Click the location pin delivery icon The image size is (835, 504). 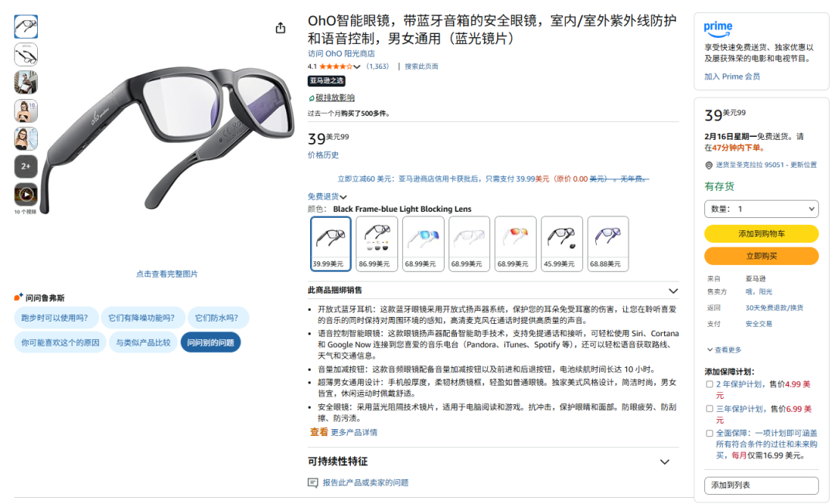click(709, 165)
